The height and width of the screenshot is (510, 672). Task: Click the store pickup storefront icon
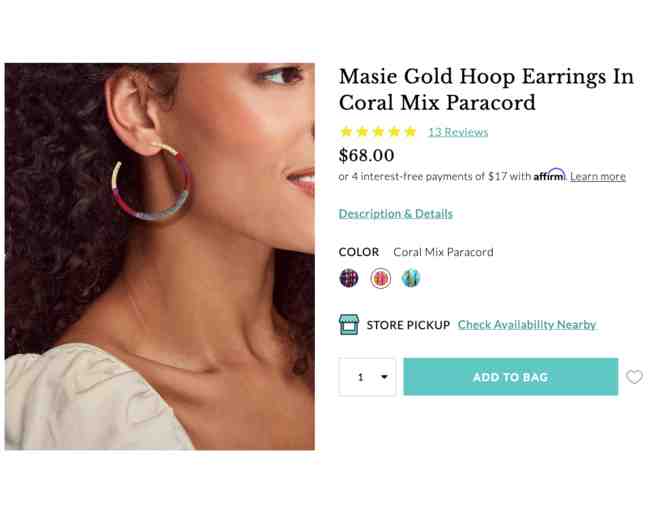348,324
